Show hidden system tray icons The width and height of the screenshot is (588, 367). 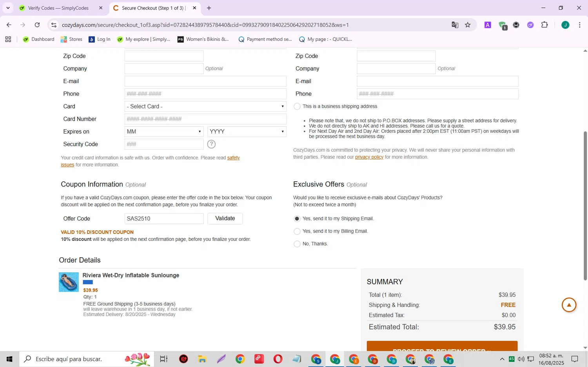[x=502, y=359]
